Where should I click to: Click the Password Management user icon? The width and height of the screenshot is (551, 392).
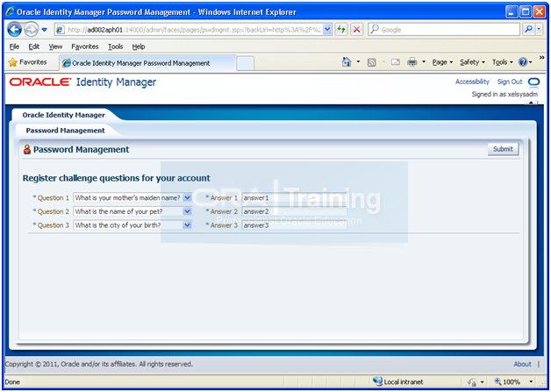27,150
